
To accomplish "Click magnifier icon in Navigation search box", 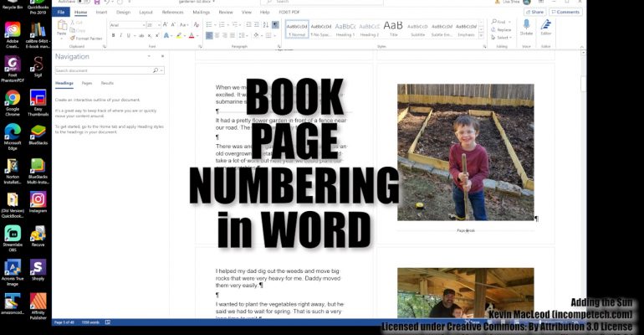I will [x=156, y=70].
